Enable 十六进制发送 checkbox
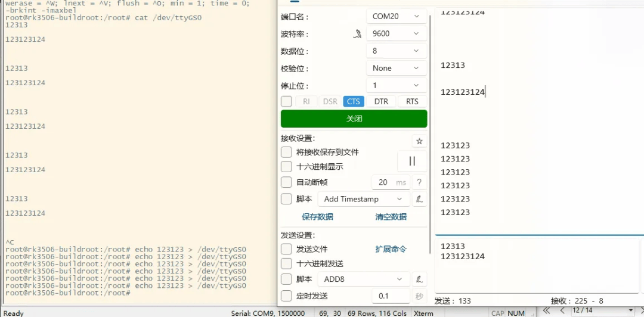This screenshot has width=644, height=317. click(286, 263)
